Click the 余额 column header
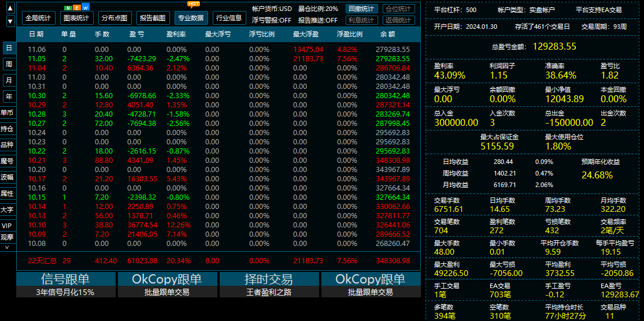Screen dimensions: 644x321 pyautogui.click(x=388, y=35)
